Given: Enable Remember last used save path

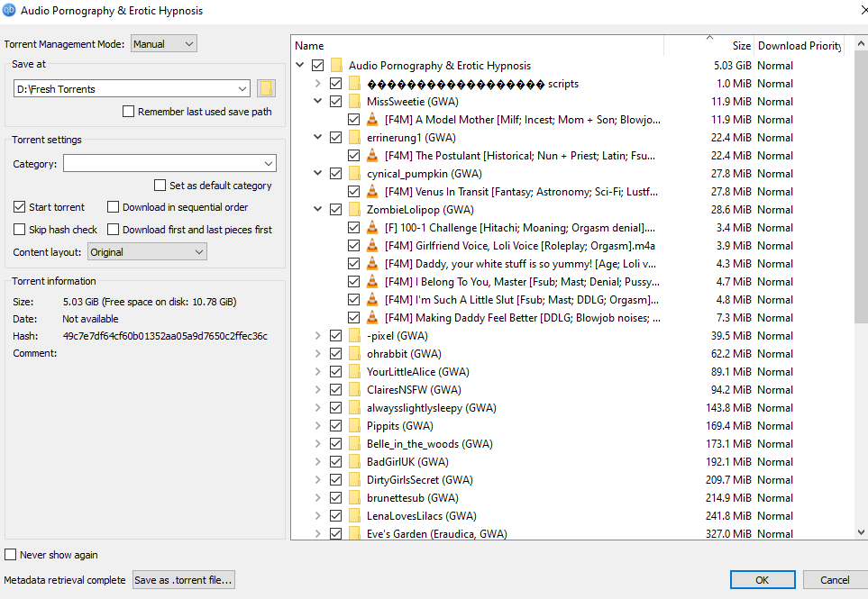Looking at the screenshot, I should coord(128,112).
